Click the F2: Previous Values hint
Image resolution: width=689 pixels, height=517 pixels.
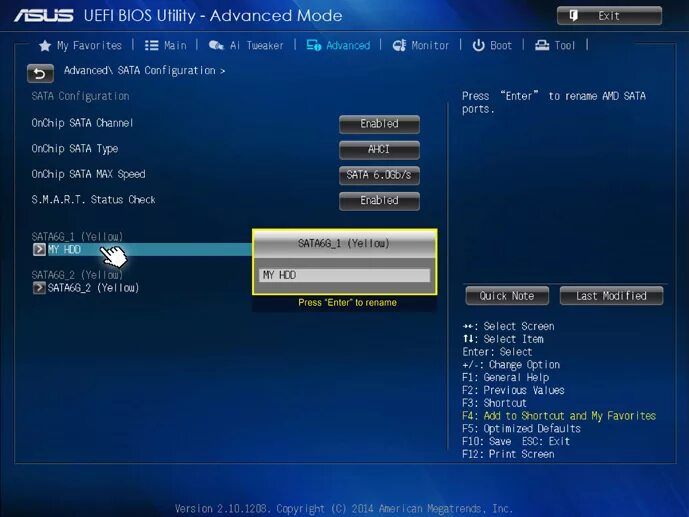(513, 390)
